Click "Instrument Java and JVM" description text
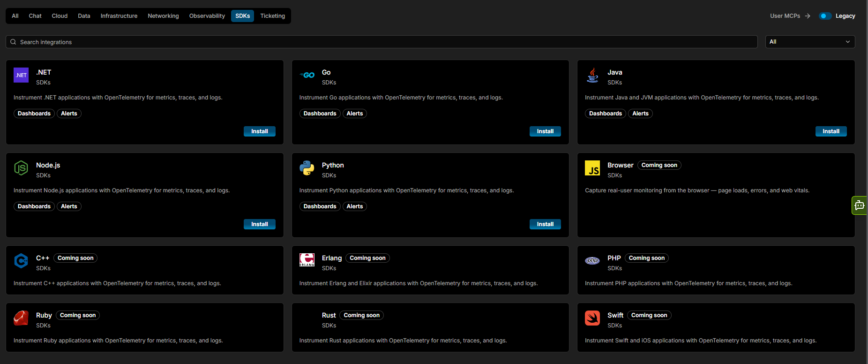This screenshot has height=364, width=868. pos(702,98)
